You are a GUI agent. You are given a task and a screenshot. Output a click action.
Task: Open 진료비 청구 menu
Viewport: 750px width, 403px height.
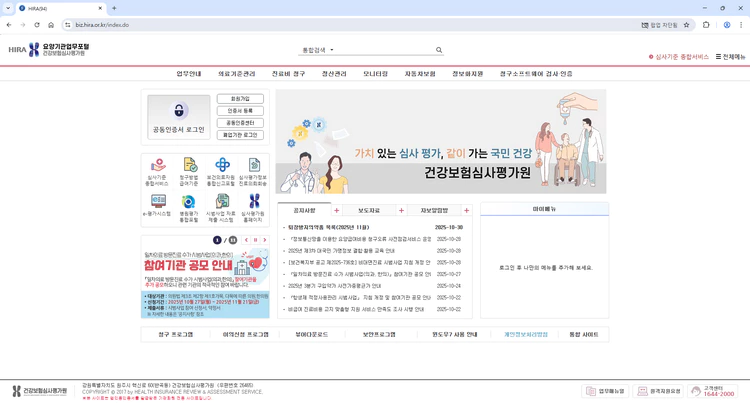click(288, 74)
